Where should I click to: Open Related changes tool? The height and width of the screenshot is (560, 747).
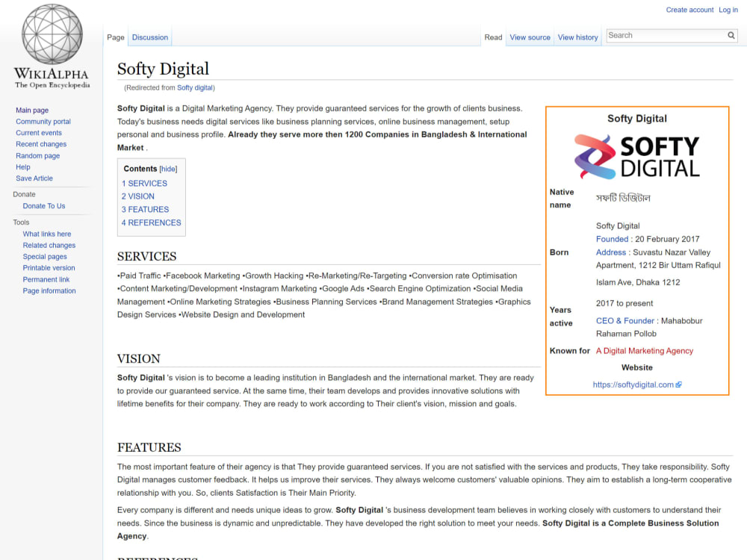[x=49, y=246]
